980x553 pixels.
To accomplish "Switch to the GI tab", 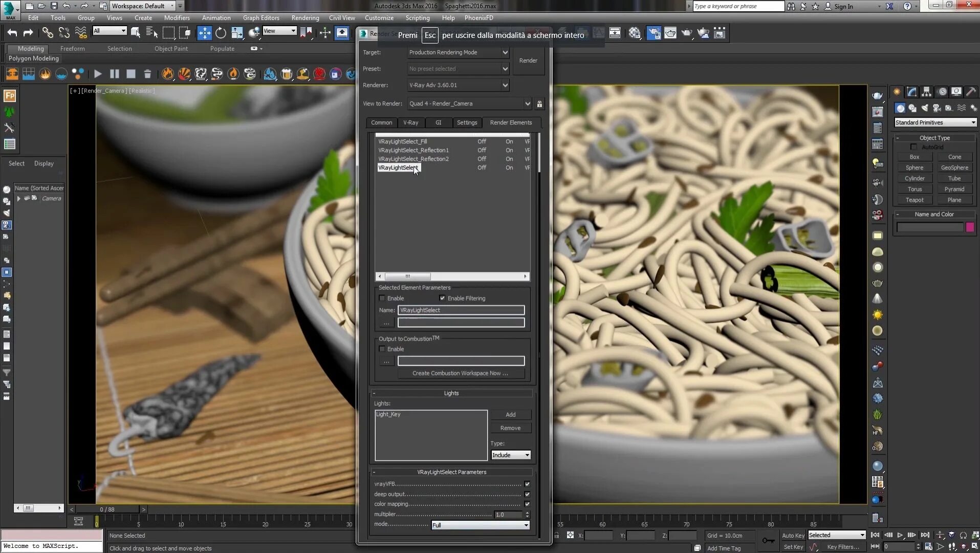I will point(438,122).
